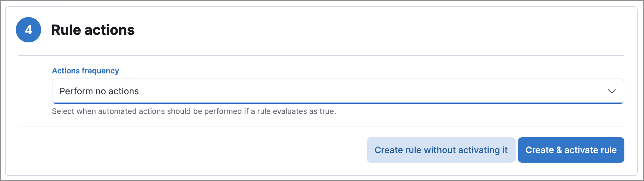Open the Actions frequency dropdown
This screenshot has width=644, height=181.
[337, 91]
